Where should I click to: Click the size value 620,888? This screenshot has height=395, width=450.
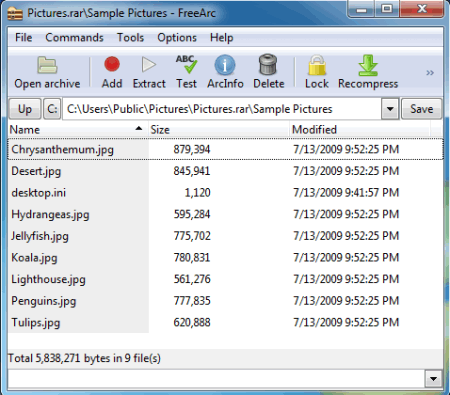pos(192,323)
